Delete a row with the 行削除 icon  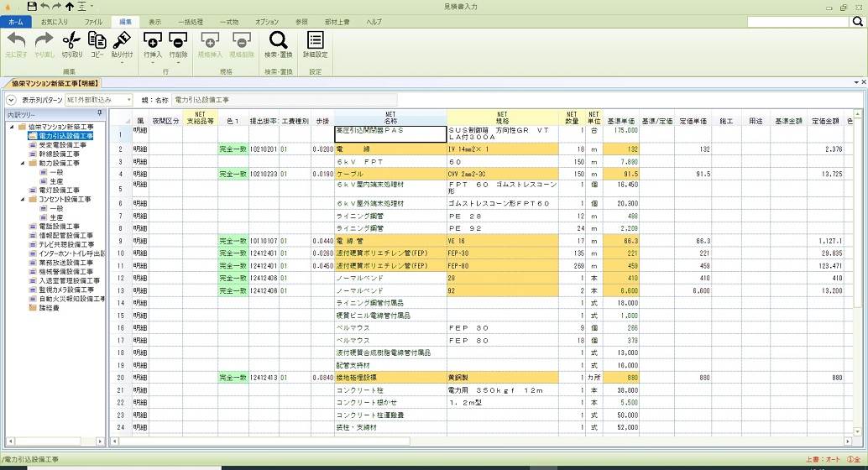pyautogui.click(x=178, y=39)
